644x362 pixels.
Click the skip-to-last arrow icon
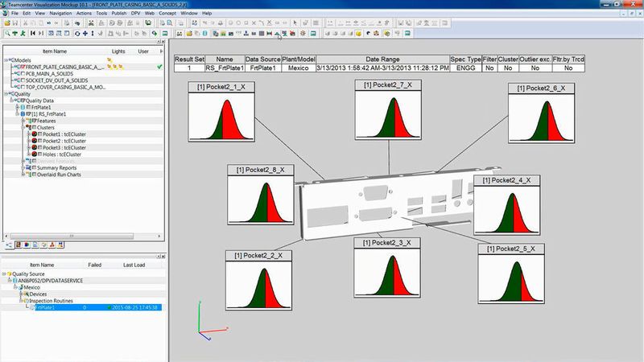point(41,33)
